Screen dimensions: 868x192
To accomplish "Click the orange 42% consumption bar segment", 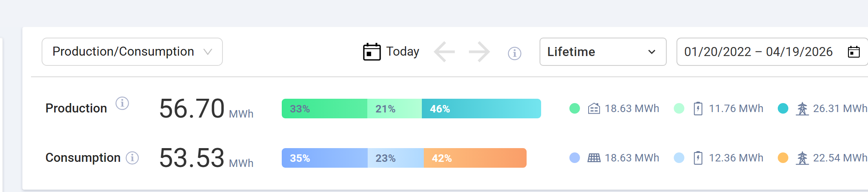I will point(475,158).
